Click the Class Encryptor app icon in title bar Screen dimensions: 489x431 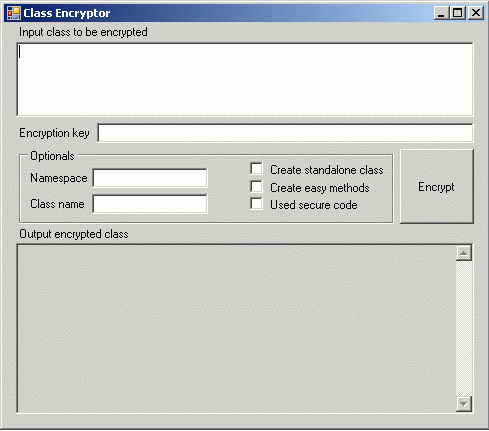coord(14,13)
